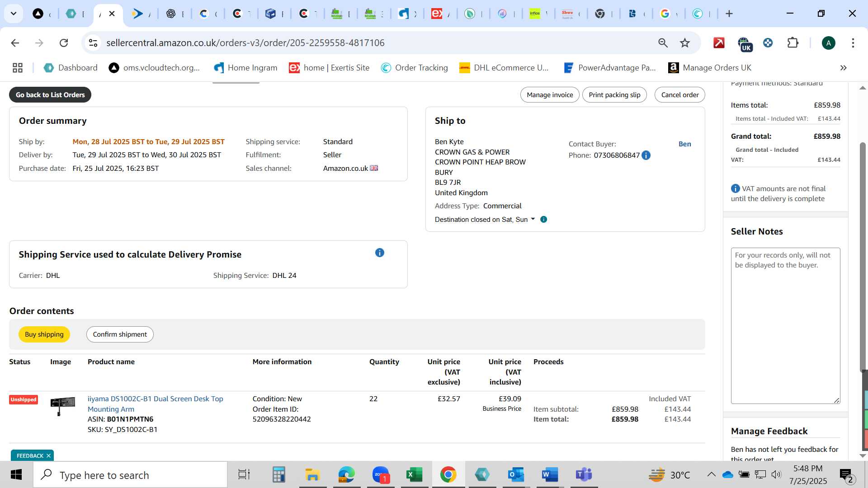Open Task View icon on taskbar
The height and width of the screenshot is (488, 868).
[244, 475]
